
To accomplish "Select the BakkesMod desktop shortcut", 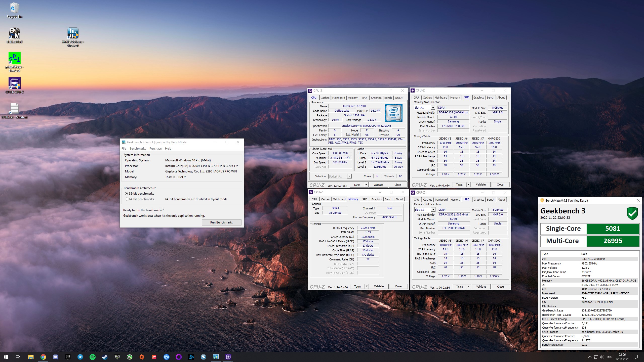I will click(14, 35).
